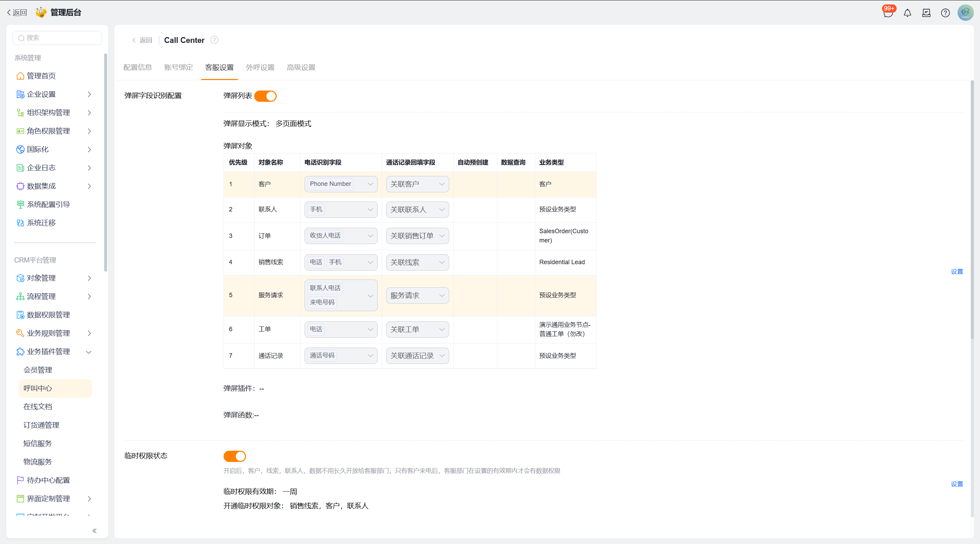Disable the 临时权限状态 switch
Screen dimensions: 980x544
(x=235, y=456)
